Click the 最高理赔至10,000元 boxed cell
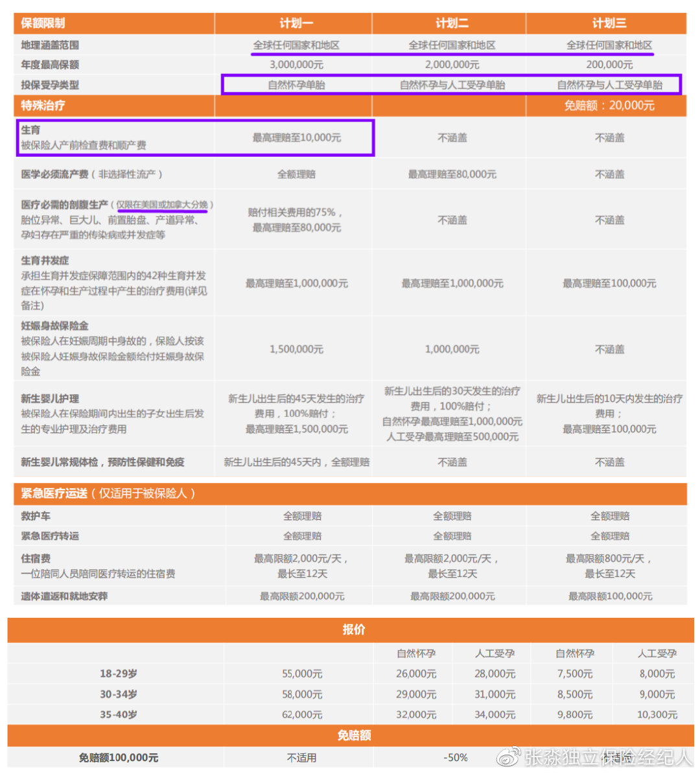 click(x=293, y=138)
